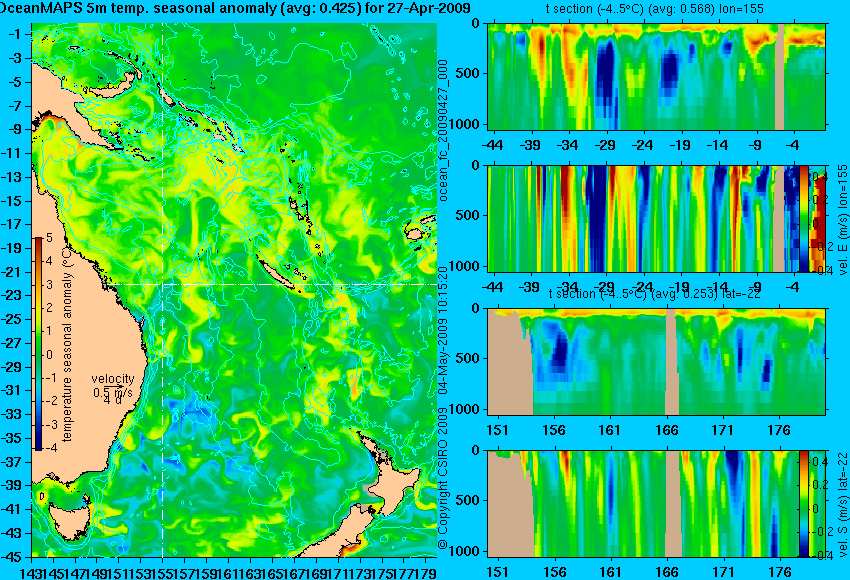Click the '-1' latitude tick on the map axis

pyautogui.click(x=16, y=34)
